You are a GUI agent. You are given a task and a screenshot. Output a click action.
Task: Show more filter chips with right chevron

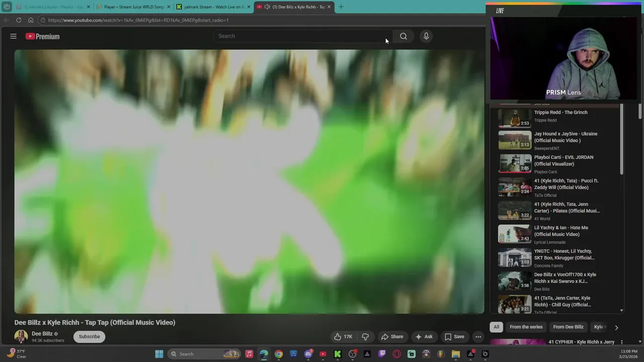(x=616, y=327)
